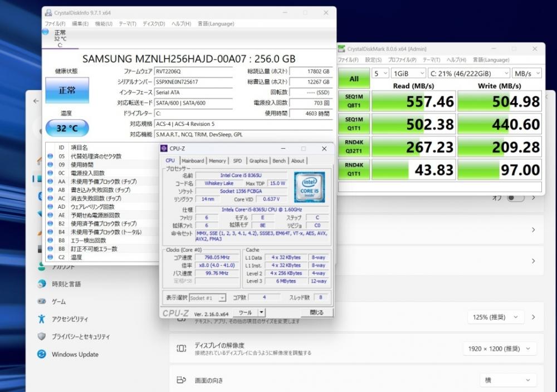Viewport: 557px width, 392px height.
Task: Open the 1GiB test size dropdown
Action: (x=408, y=73)
